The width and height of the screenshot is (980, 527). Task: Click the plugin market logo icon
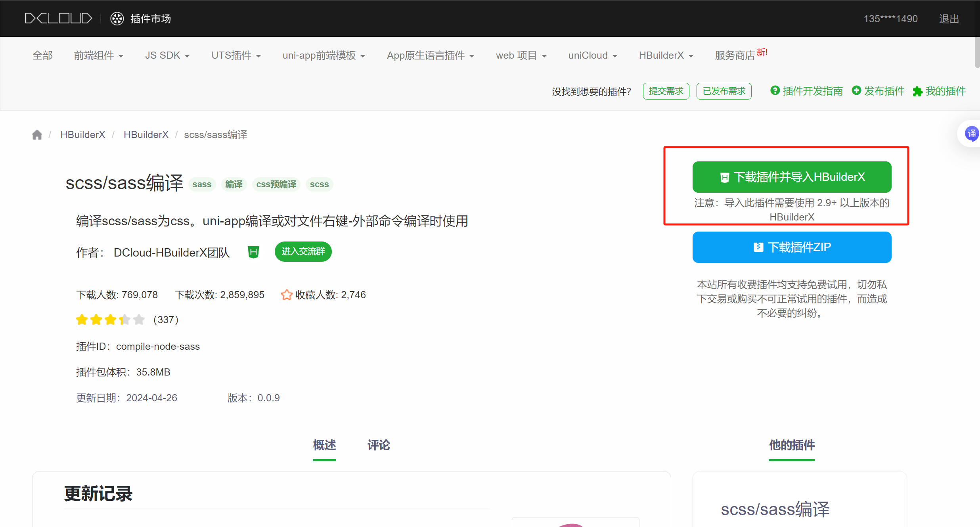117,19
